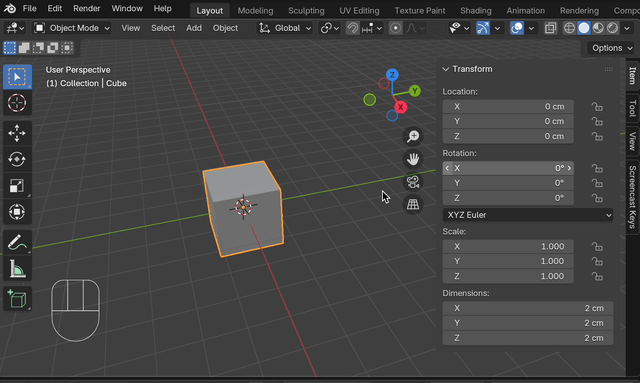The image size is (640, 383).
Task: Open the editor type dropdown
Action: [16, 28]
